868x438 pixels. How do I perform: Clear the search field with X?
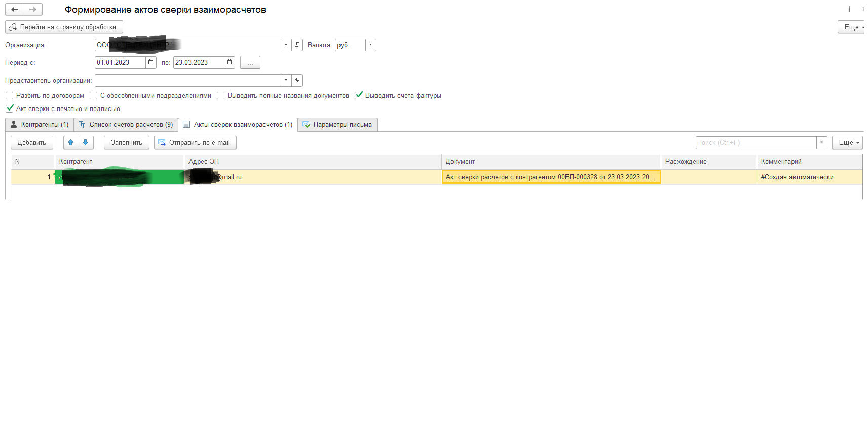tap(821, 142)
